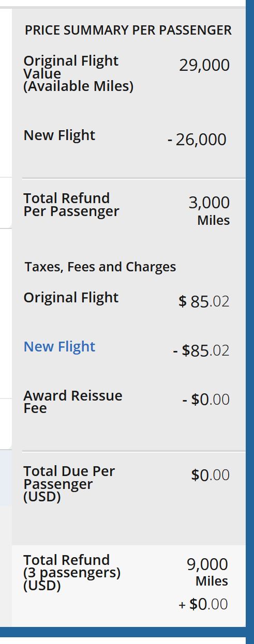
Task: Click the plus $0.00 total refund amount
Action: (203, 604)
